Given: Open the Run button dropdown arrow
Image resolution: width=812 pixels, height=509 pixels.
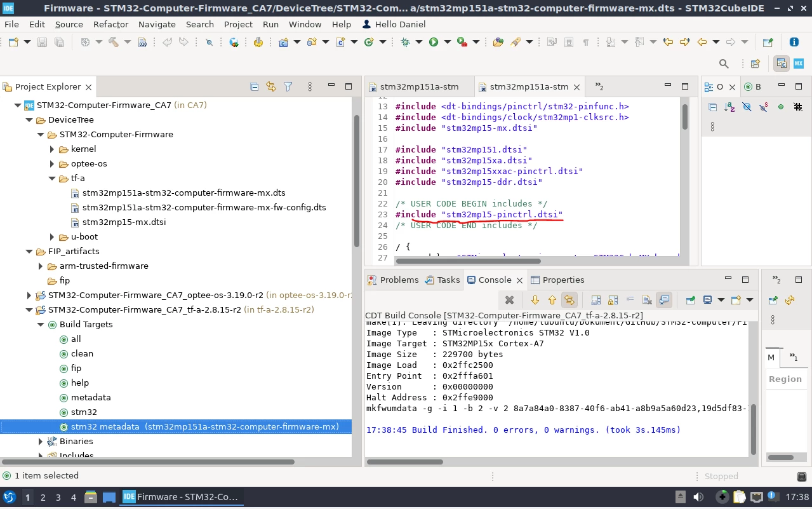Looking at the screenshot, I should (x=447, y=42).
